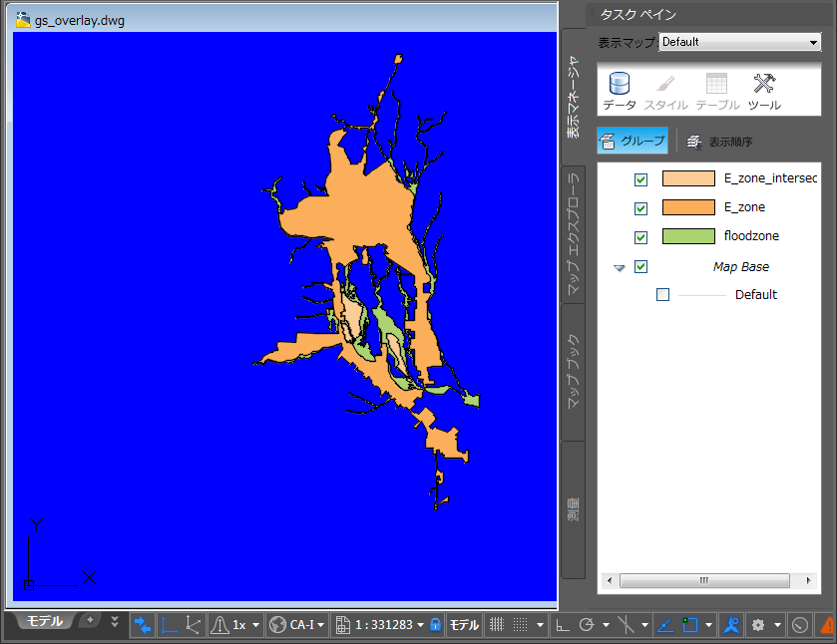Switch to 表示順序 (Draw Order) view
837x644 pixels.
(719, 142)
